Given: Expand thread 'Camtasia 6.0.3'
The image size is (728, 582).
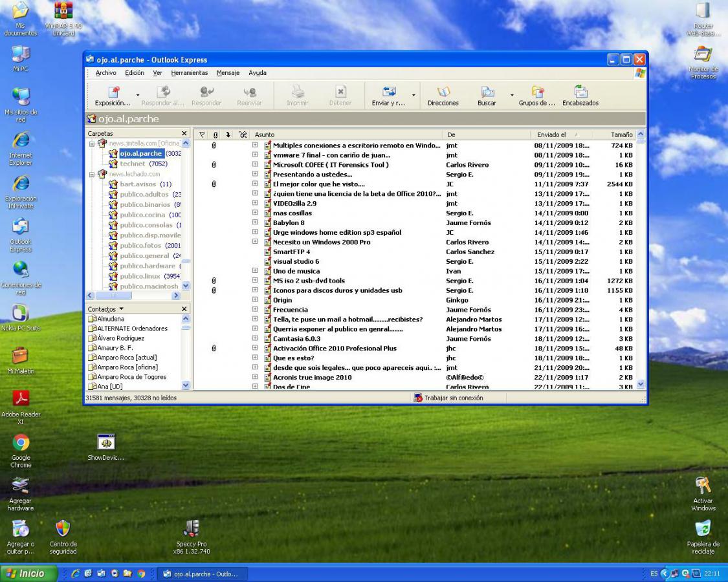Looking at the screenshot, I should 255,338.
